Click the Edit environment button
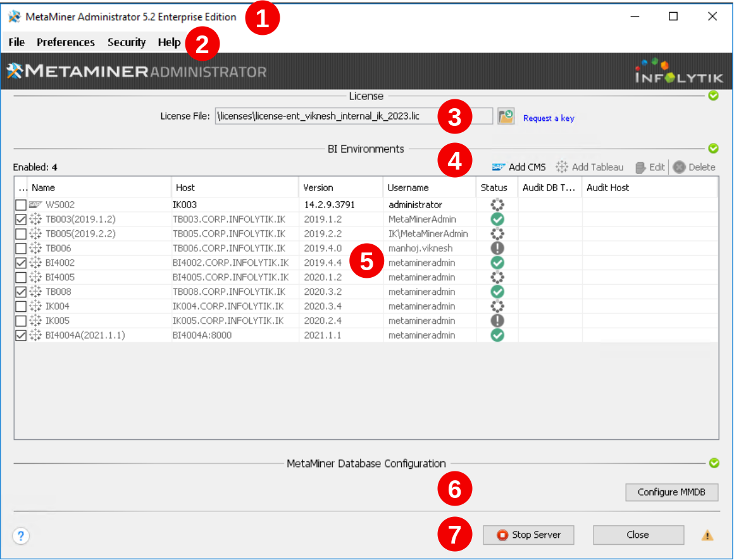The width and height of the screenshot is (734, 560). coord(650,167)
